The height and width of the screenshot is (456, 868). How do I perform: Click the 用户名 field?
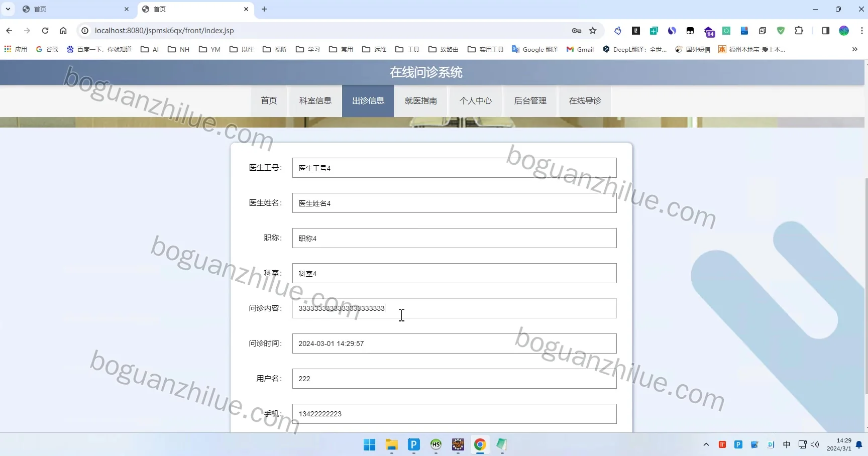tap(455, 379)
